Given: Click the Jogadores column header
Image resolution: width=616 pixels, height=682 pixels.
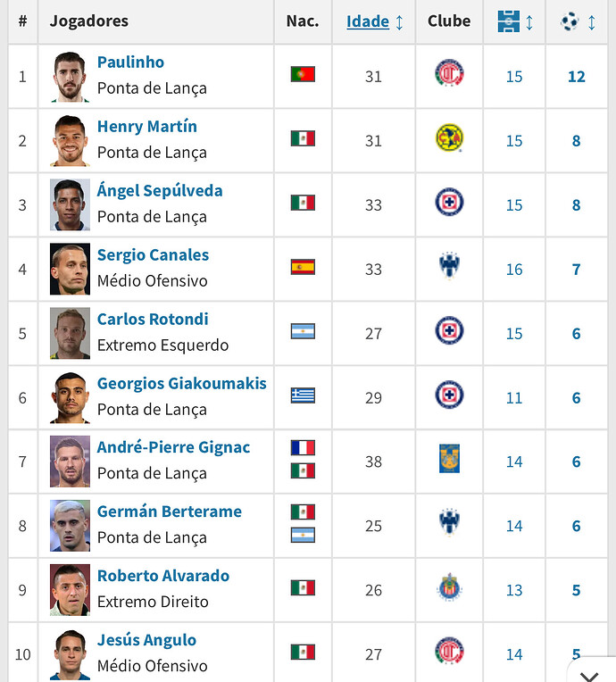Looking at the screenshot, I should pyautogui.click(x=89, y=21).
